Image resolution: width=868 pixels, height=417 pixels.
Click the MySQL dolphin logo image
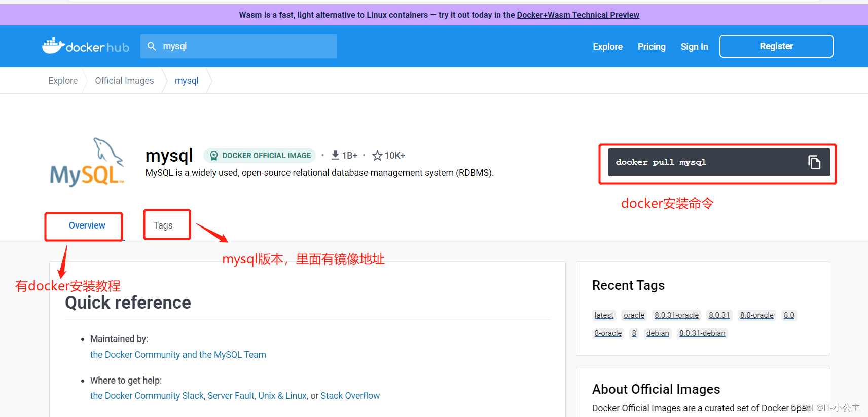(x=87, y=162)
